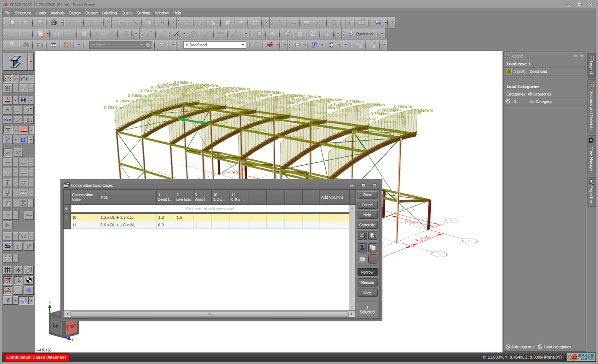Open the Analysis menu

pyautogui.click(x=57, y=13)
